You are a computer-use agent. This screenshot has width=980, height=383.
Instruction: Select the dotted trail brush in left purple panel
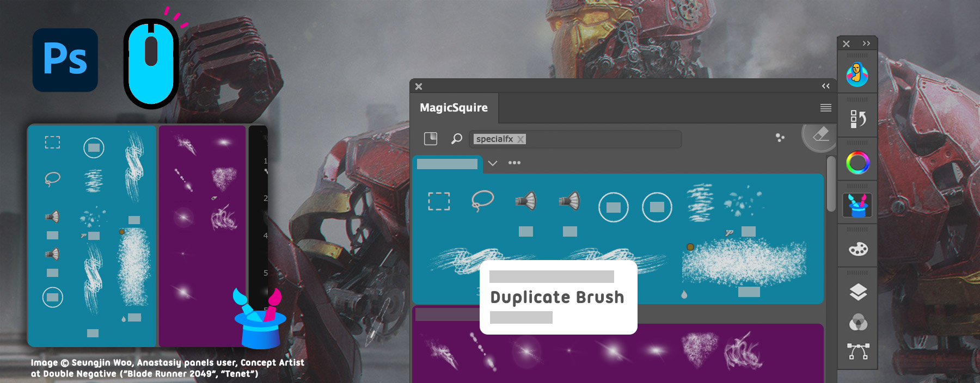183,180
